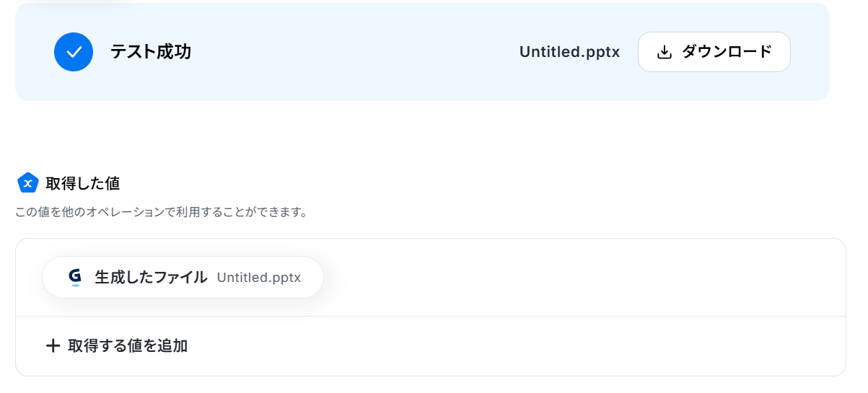Click the ダウンロード button text label

coord(727,52)
